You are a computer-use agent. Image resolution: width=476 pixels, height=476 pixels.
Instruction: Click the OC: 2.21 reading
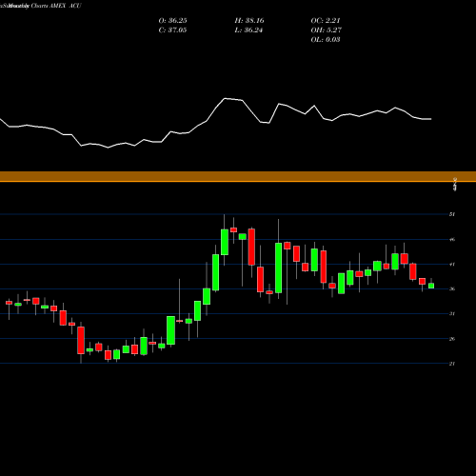(x=326, y=21)
